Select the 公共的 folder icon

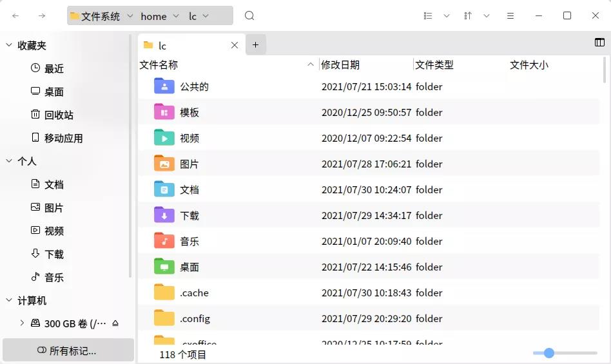(164, 86)
